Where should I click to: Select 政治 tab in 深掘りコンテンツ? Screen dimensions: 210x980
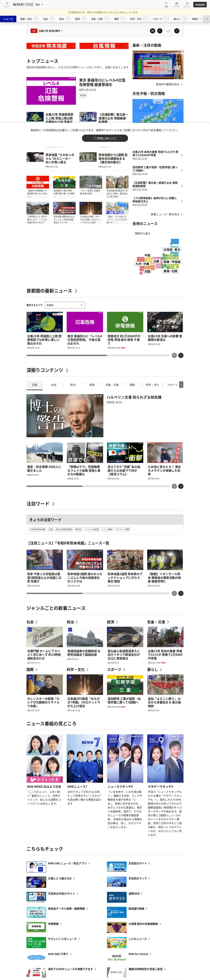coord(73,385)
